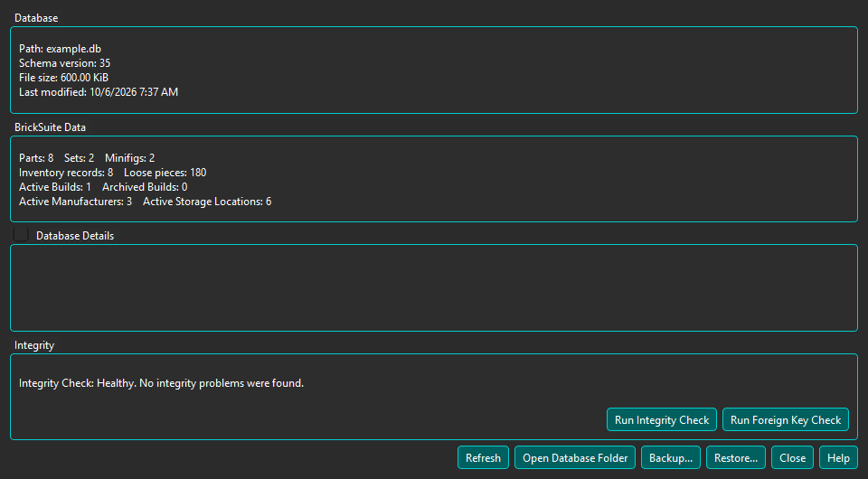The image size is (868, 479).
Task: Open Database Folder
Action: pyautogui.click(x=575, y=458)
